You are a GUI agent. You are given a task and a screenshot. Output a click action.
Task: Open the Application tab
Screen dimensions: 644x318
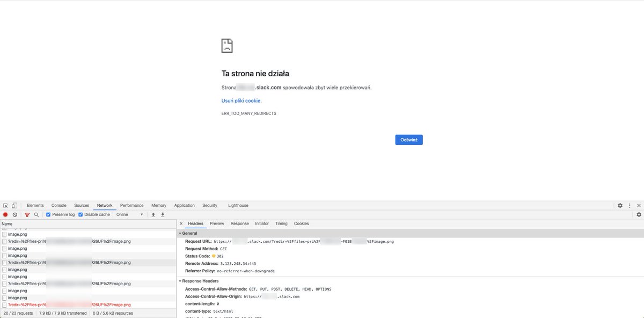point(184,205)
